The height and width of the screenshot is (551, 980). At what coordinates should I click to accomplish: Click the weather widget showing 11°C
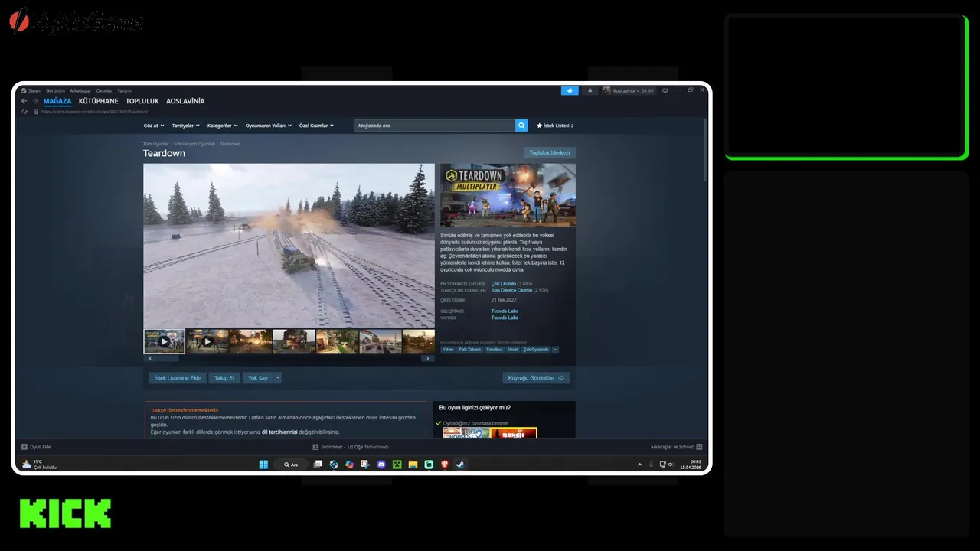[40, 465]
